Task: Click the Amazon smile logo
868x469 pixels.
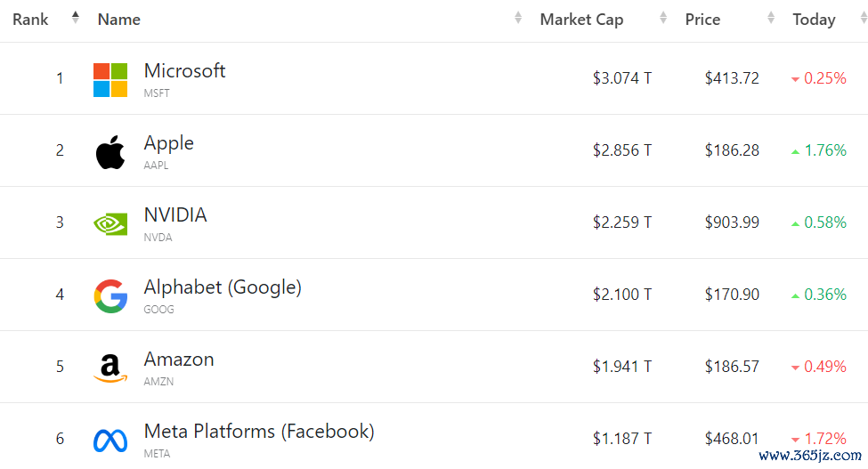Action: click(x=110, y=368)
